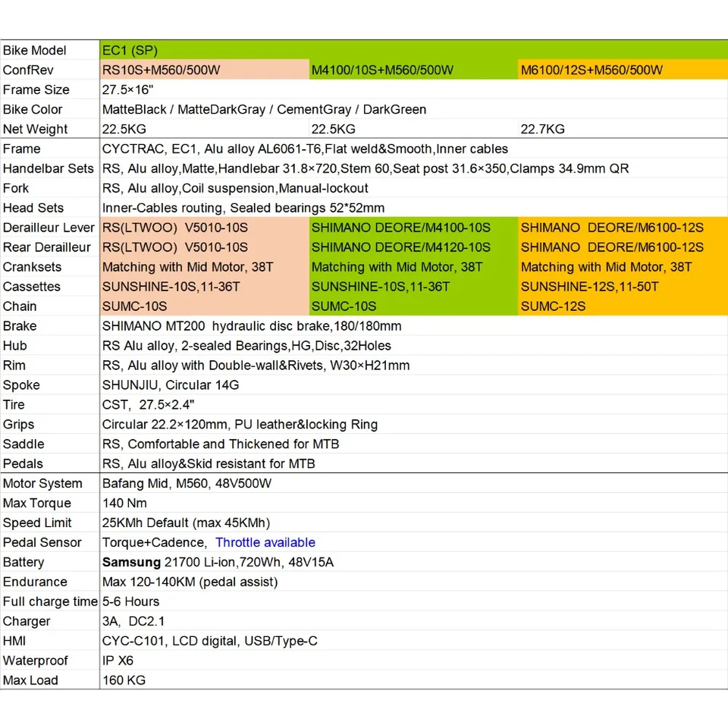The height and width of the screenshot is (728, 728).
Task: Select the Samsung 21700 battery specification
Action: click(x=218, y=562)
